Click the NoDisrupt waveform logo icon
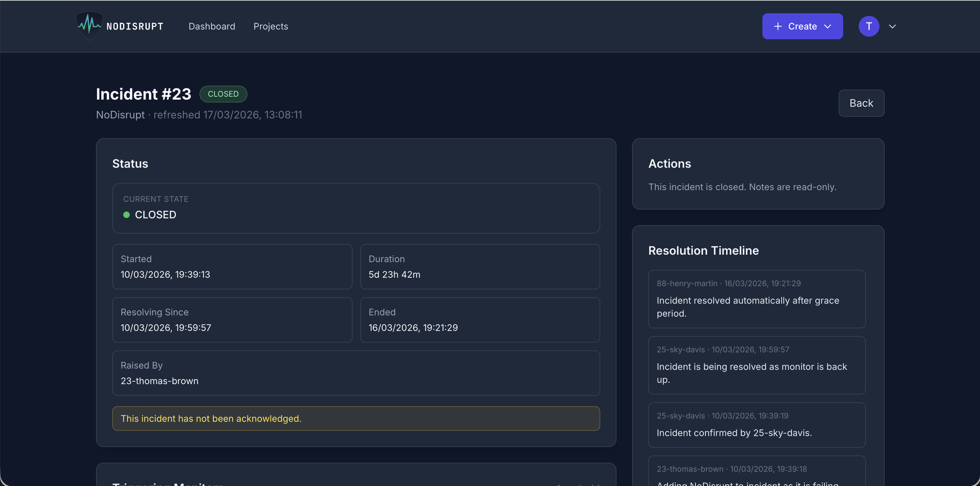 [89, 26]
